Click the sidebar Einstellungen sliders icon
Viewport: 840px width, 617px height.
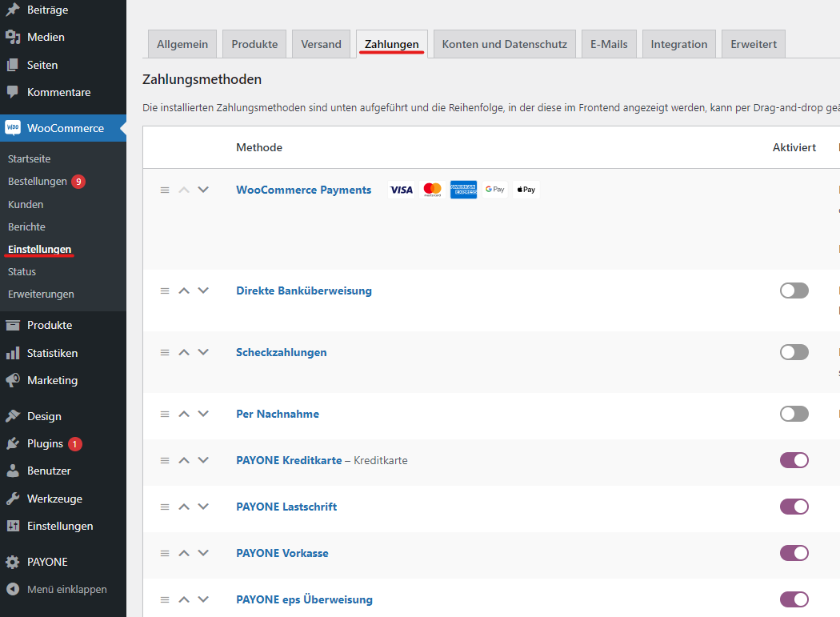coord(13,526)
